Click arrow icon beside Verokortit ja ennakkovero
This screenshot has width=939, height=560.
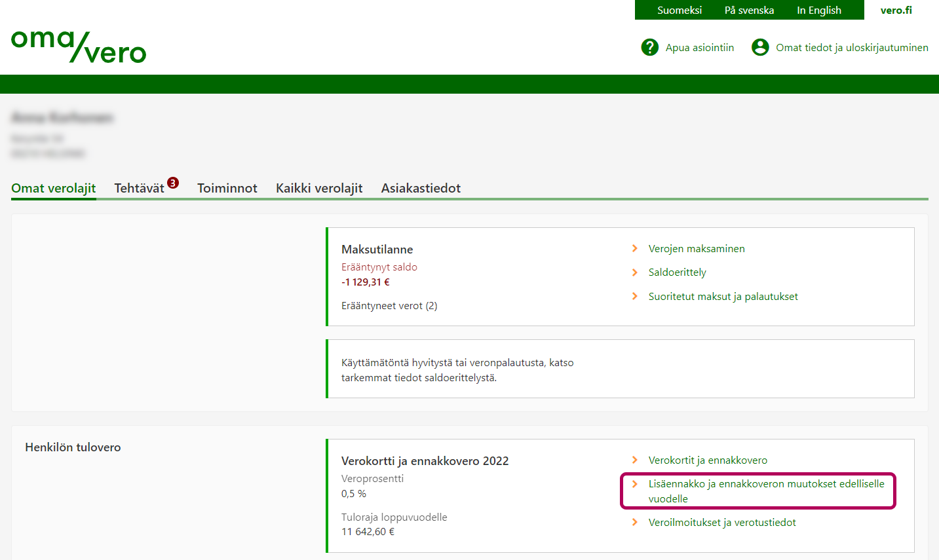click(x=634, y=460)
